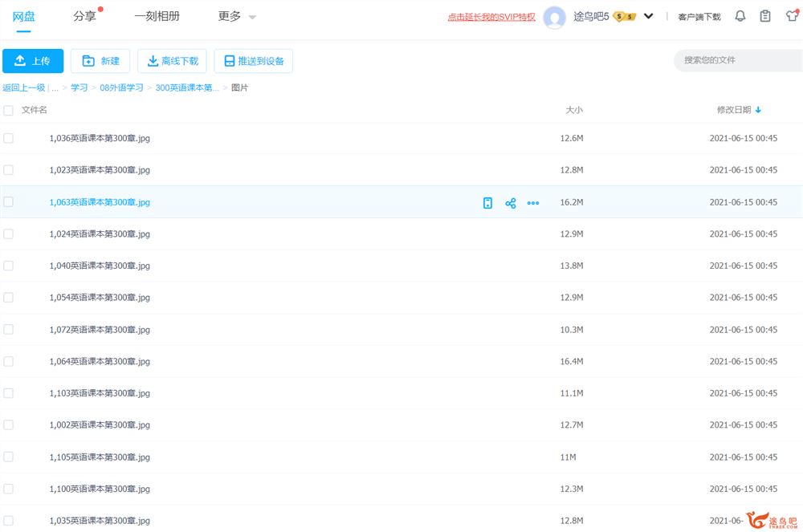The height and width of the screenshot is (532, 803).
Task: Click the user avatar picture
Action: (555, 17)
